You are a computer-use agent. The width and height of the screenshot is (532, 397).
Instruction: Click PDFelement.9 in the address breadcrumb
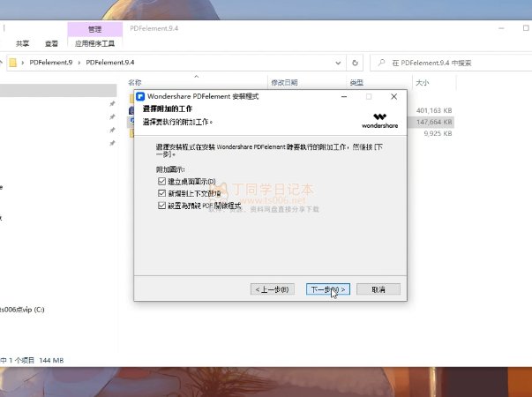tap(51, 63)
